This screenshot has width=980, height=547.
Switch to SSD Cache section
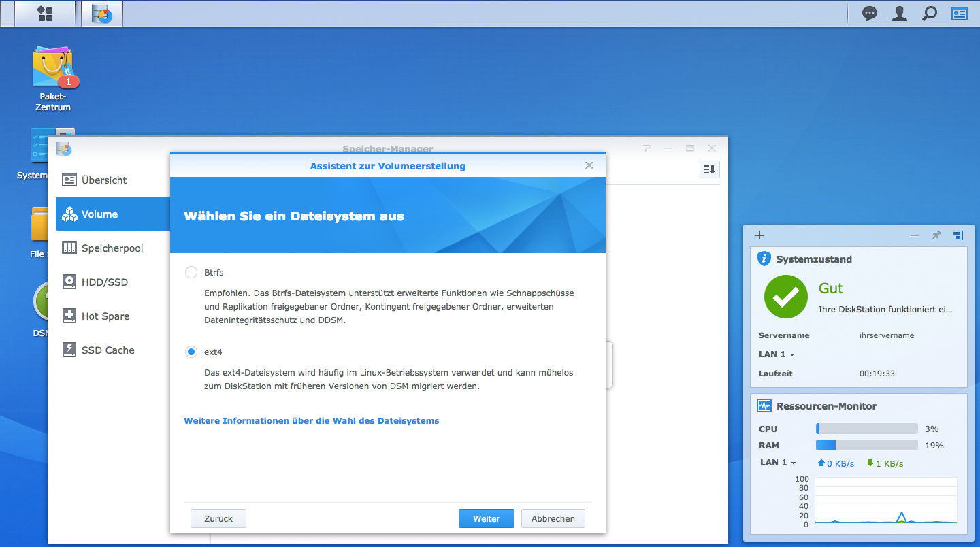pyautogui.click(x=113, y=350)
